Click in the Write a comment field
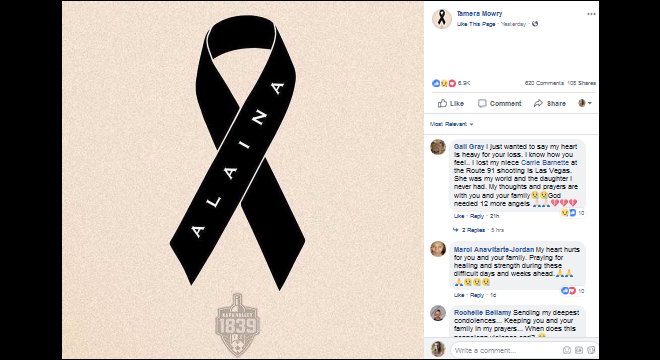The image size is (660, 360). (505, 350)
